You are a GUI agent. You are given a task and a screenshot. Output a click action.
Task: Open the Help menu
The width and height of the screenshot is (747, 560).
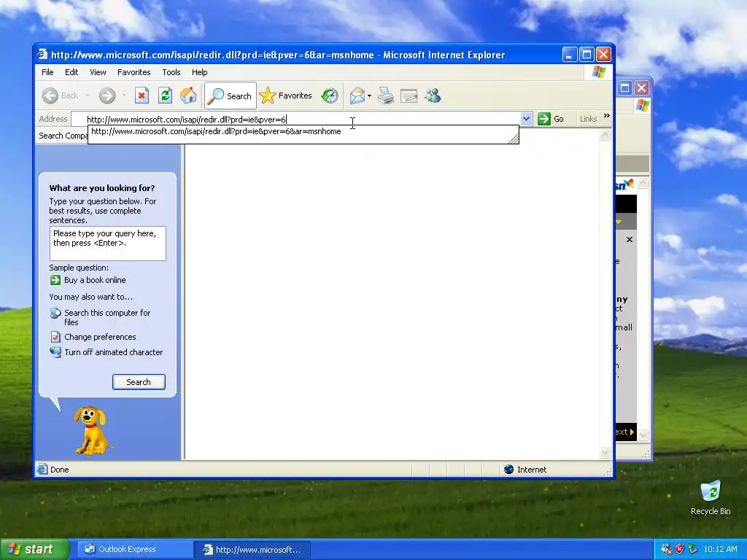200,72
